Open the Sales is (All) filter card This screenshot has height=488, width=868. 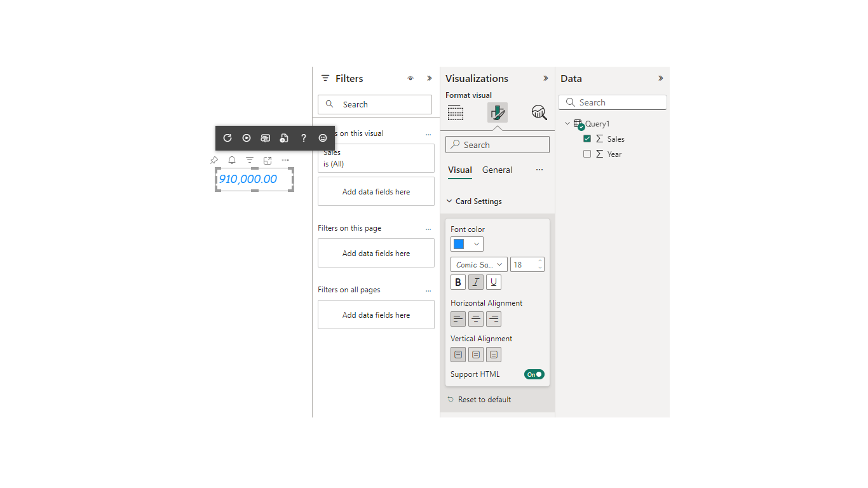pos(376,158)
